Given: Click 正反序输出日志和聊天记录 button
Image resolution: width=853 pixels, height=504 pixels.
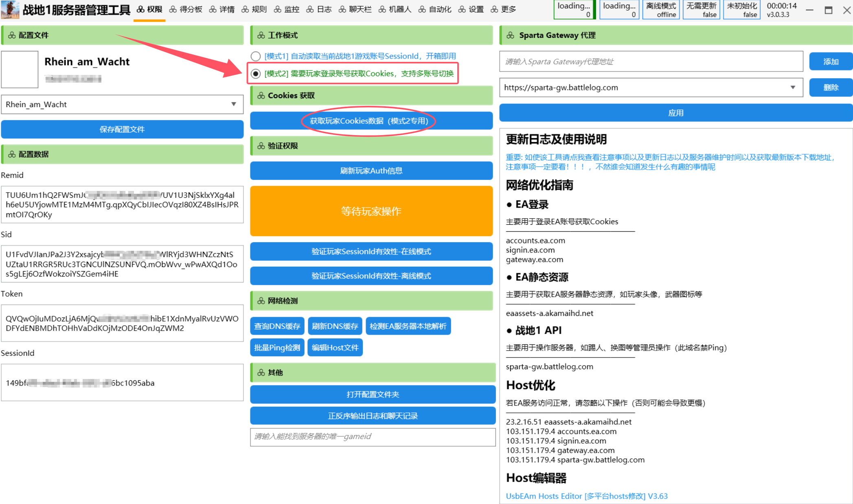Looking at the screenshot, I should [373, 416].
